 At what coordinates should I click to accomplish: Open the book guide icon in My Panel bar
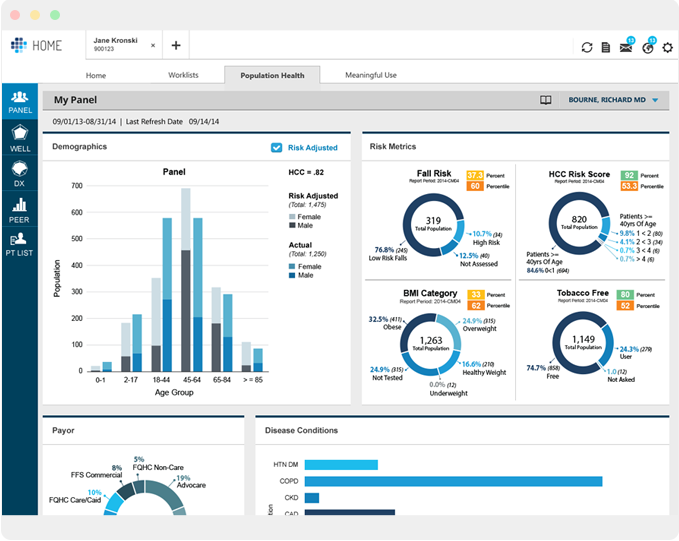click(x=546, y=100)
